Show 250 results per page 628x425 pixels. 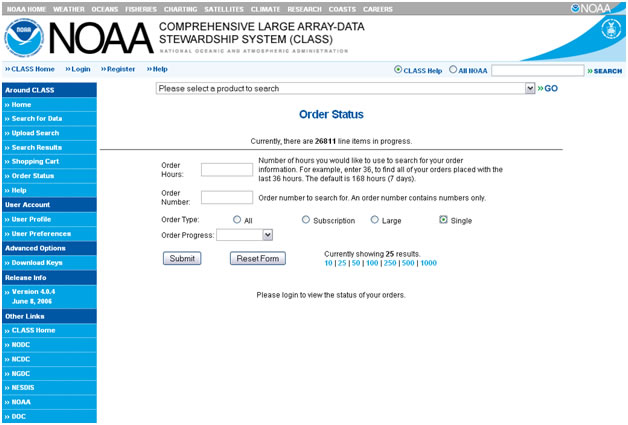[390, 263]
